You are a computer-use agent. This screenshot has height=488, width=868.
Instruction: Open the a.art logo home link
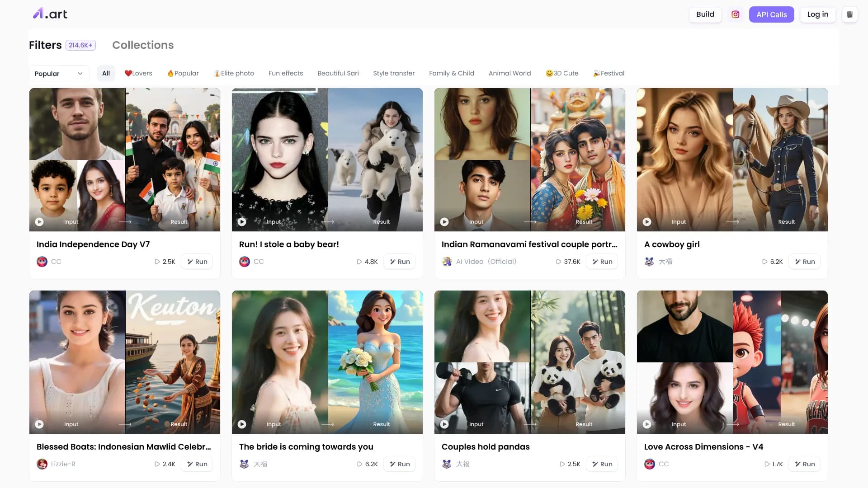point(50,14)
